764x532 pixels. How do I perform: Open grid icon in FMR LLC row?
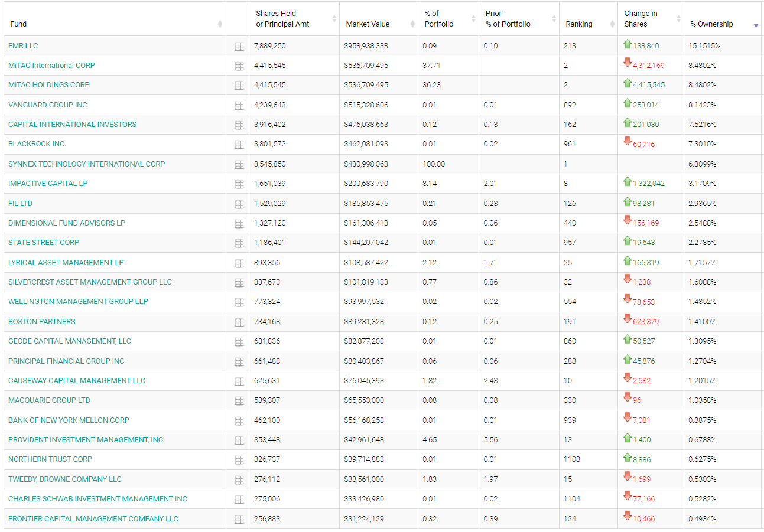click(x=239, y=47)
